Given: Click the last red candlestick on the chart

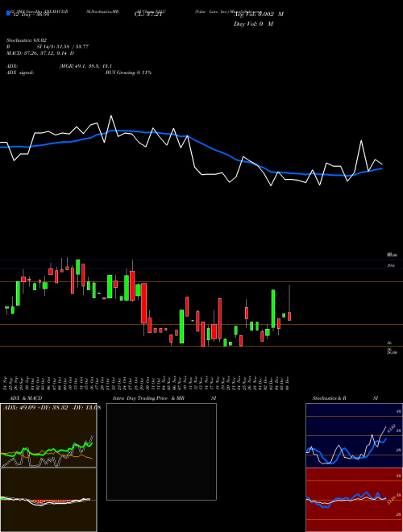Looking at the screenshot, I should coord(289,316).
